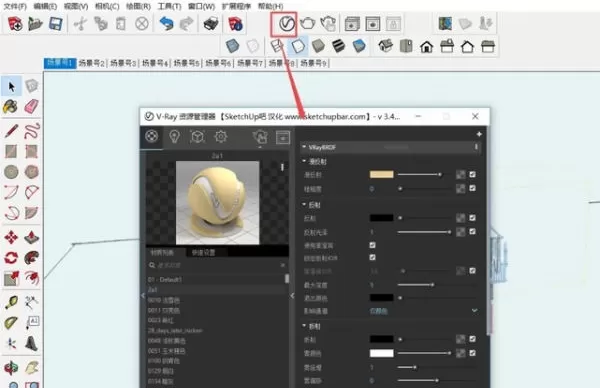
Task: Switch to the 材质列表 tab
Action: [162, 253]
